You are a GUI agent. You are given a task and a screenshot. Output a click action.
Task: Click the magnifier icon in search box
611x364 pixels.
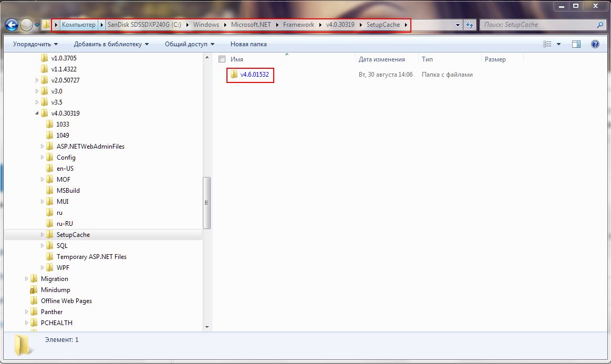click(x=600, y=25)
